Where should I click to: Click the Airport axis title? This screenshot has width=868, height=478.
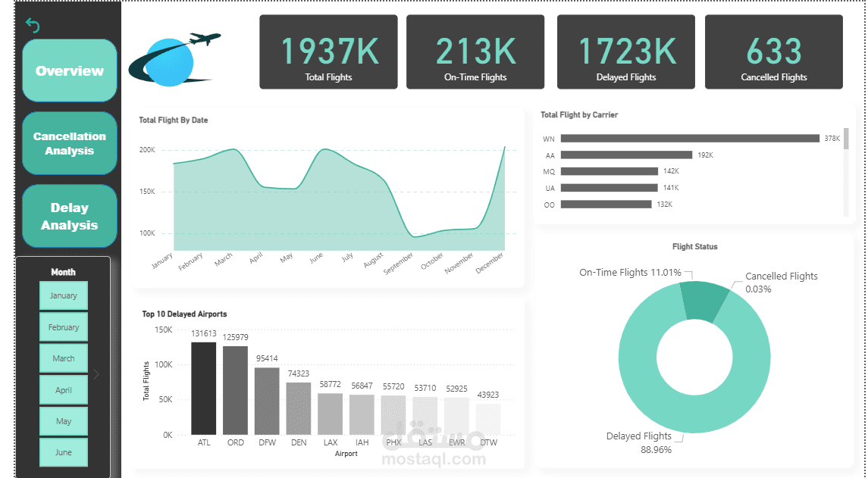(x=346, y=454)
